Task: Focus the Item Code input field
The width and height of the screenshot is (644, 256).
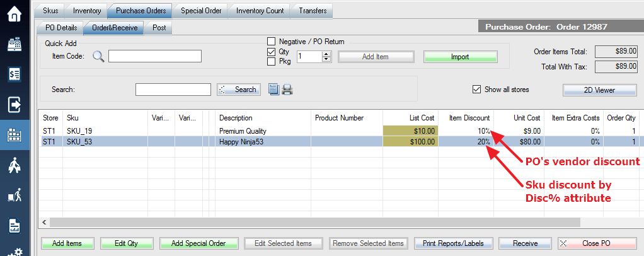Action: pos(155,56)
